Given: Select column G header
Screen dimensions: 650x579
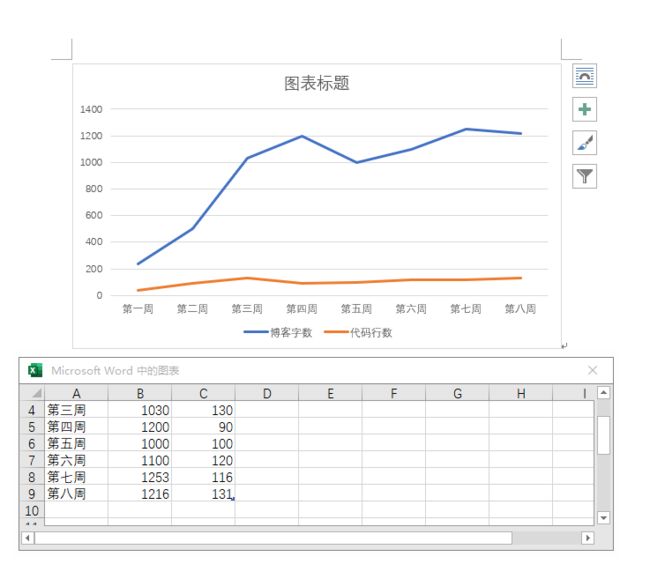Looking at the screenshot, I should pyautogui.click(x=457, y=393).
